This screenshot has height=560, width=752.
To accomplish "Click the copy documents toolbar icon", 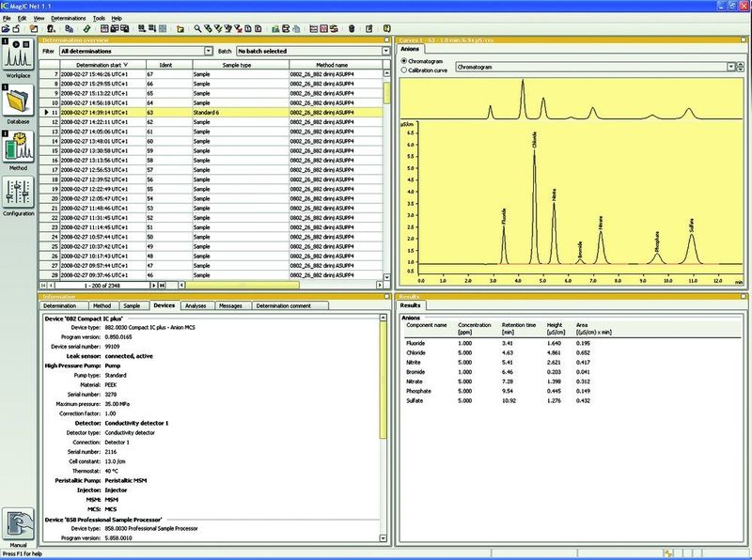I will [x=69, y=29].
